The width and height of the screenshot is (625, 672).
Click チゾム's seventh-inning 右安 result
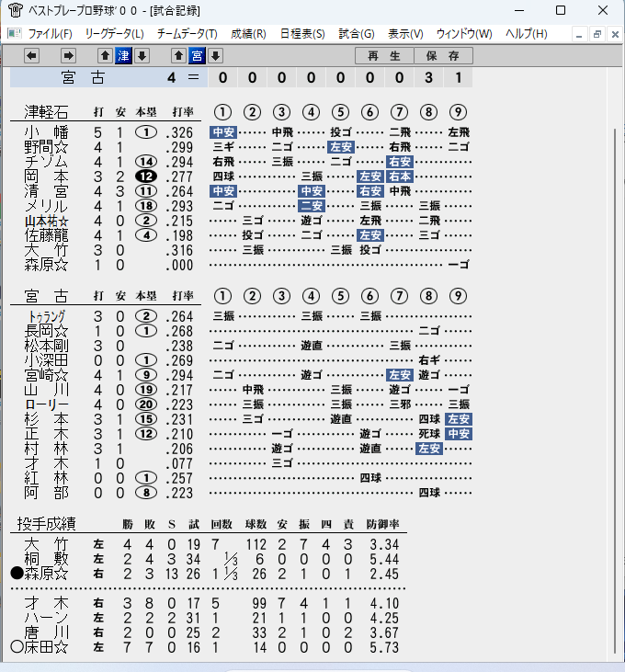point(400,162)
